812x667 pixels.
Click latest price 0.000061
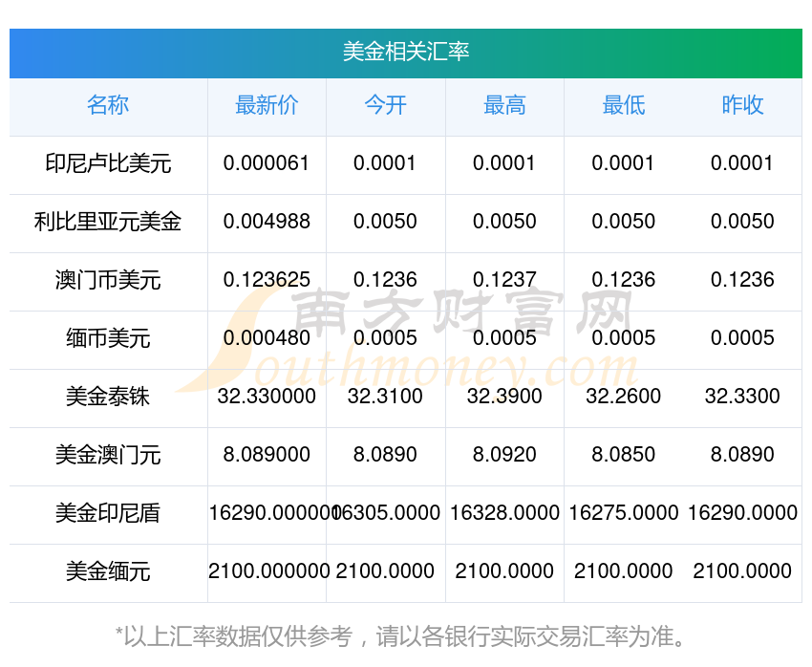coord(267,163)
